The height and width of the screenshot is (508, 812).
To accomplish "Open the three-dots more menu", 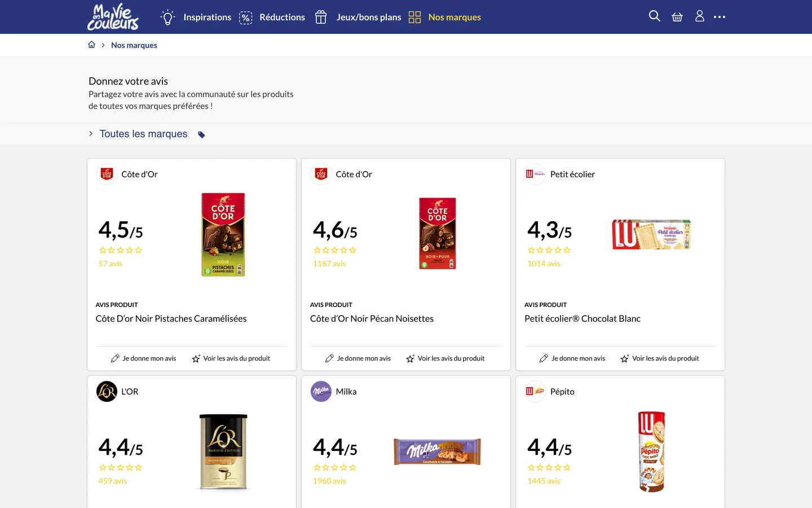I will click(x=720, y=17).
